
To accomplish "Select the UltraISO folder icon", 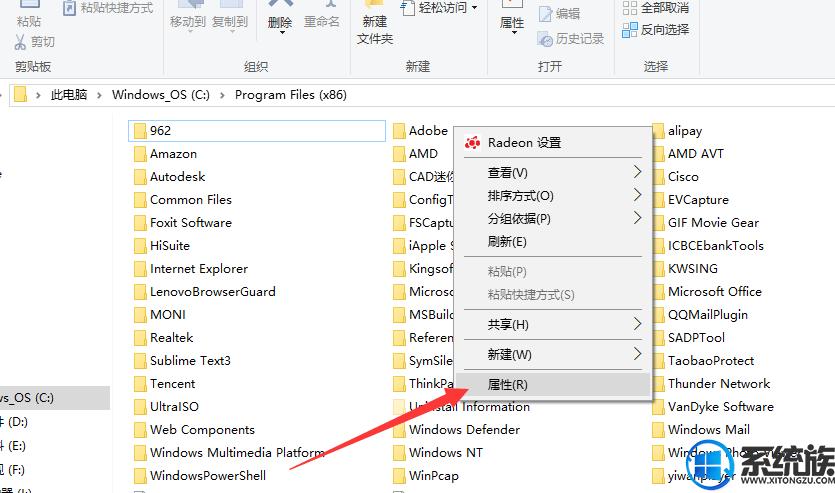I will pos(140,407).
